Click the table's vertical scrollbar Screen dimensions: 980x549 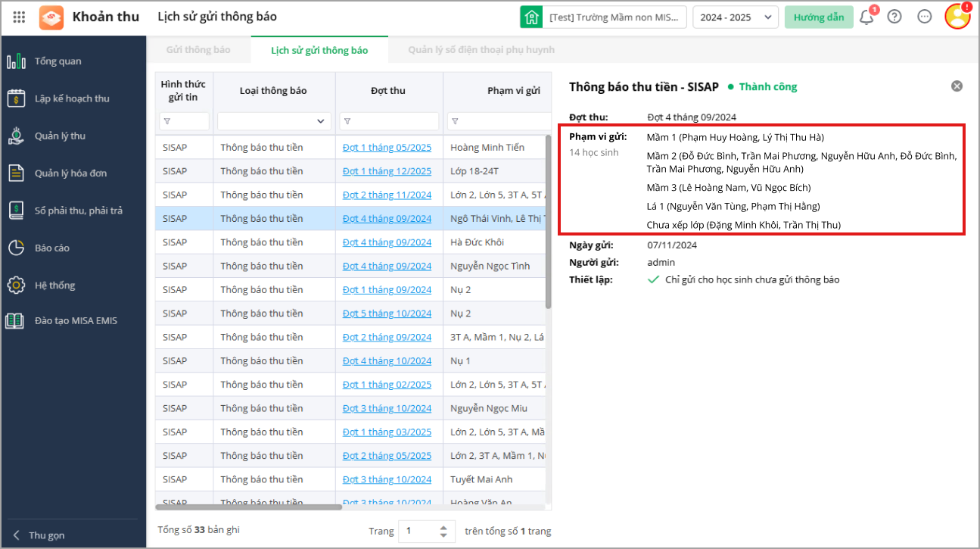(x=549, y=222)
